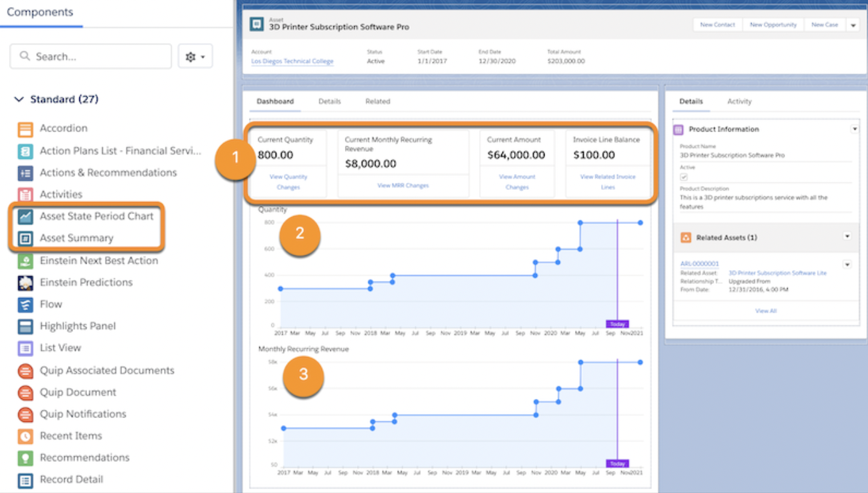868x493 pixels.
Task: Click the New Opportunity button
Action: click(x=773, y=25)
